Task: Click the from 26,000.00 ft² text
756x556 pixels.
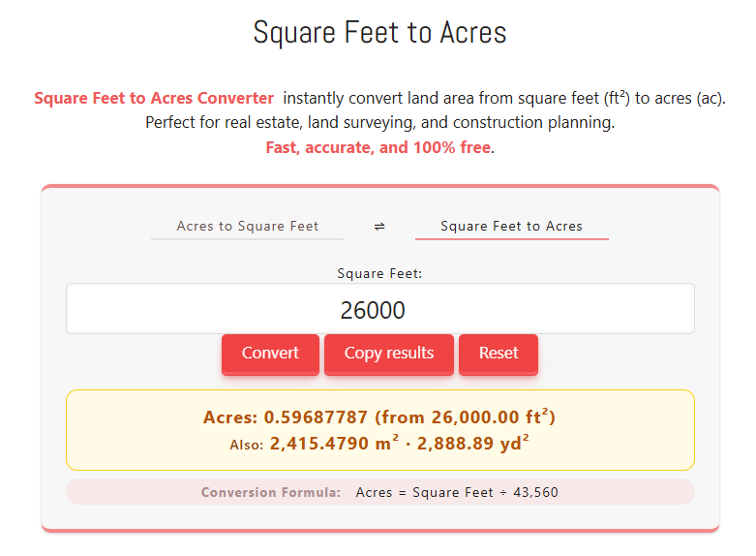Action: [466, 417]
